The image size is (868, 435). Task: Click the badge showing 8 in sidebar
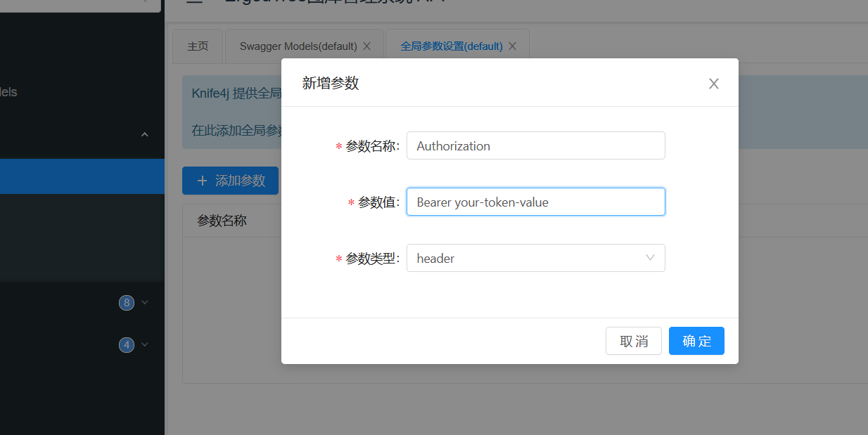click(x=127, y=303)
